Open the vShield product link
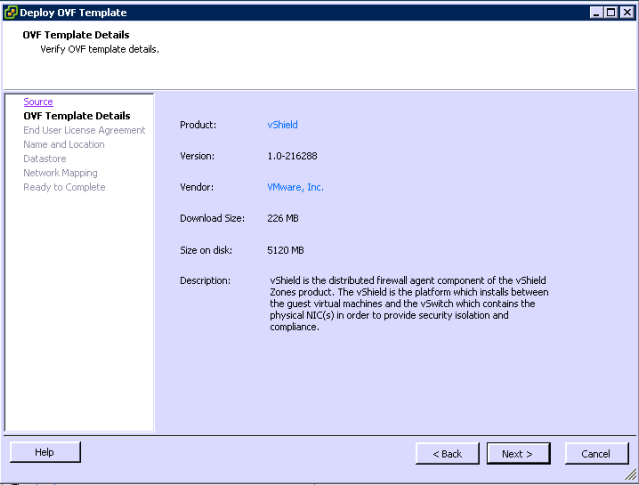639x485 pixels. [x=282, y=125]
